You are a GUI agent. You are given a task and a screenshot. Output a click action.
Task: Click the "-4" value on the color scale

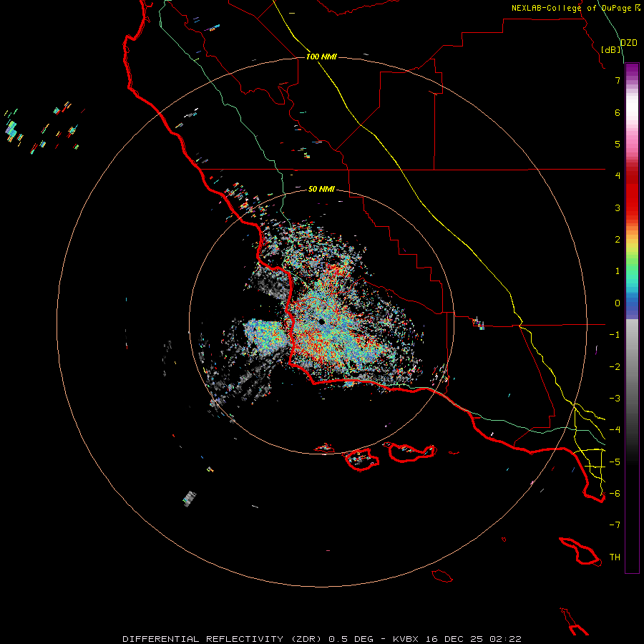[615, 430]
